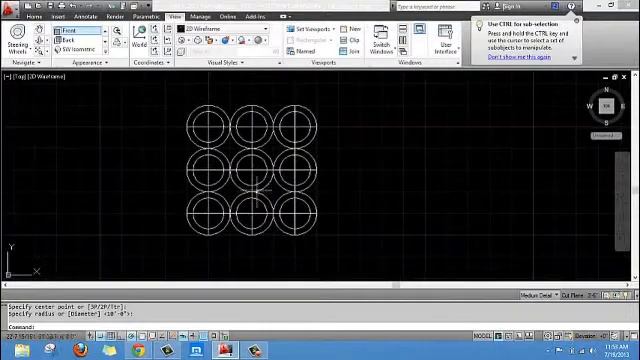Open the Set Viewports dropdown
Image resolution: width=640 pixels, height=360 pixels.
[311, 29]
